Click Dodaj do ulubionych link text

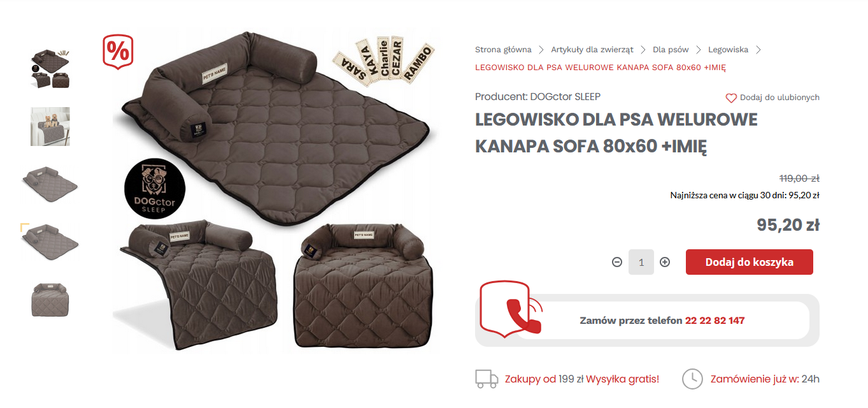point(779,98)
